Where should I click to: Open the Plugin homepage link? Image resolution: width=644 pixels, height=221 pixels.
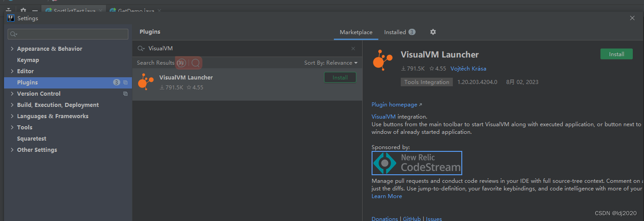[397, 105]
